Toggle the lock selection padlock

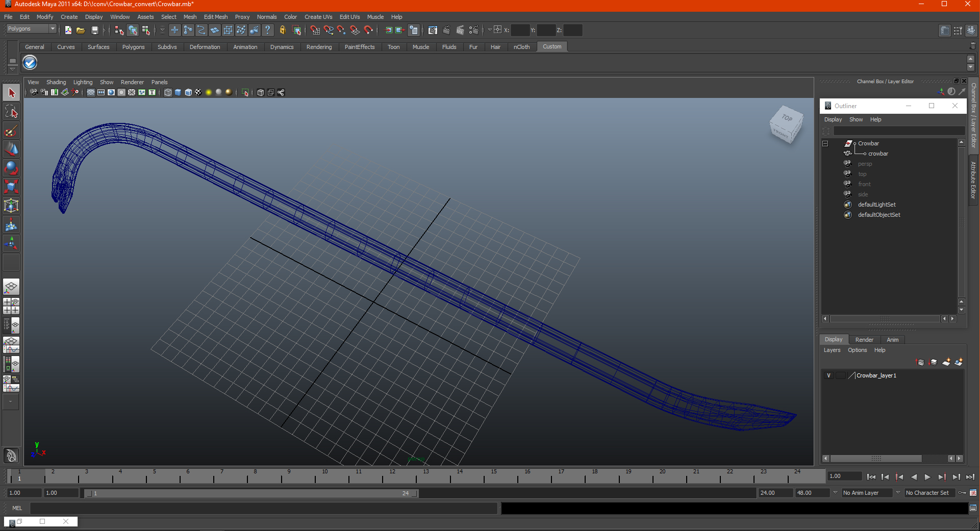coord(282,31)
